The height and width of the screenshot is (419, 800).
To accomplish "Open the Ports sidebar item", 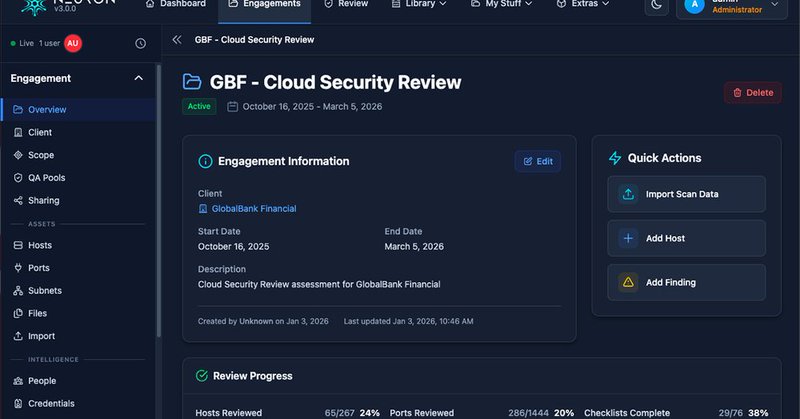I will 40,268.
